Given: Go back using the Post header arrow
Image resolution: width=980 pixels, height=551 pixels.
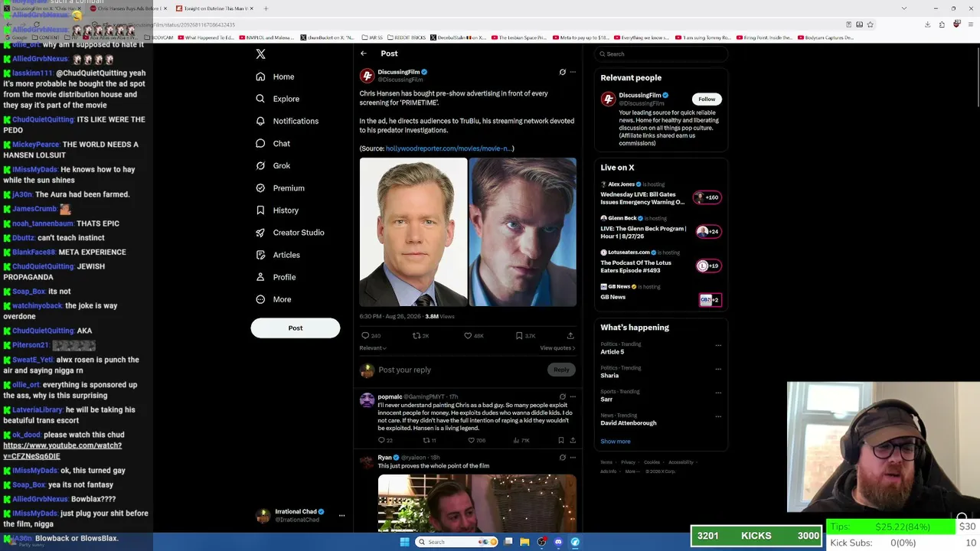Looking at the screenshot, I should 364,54.
